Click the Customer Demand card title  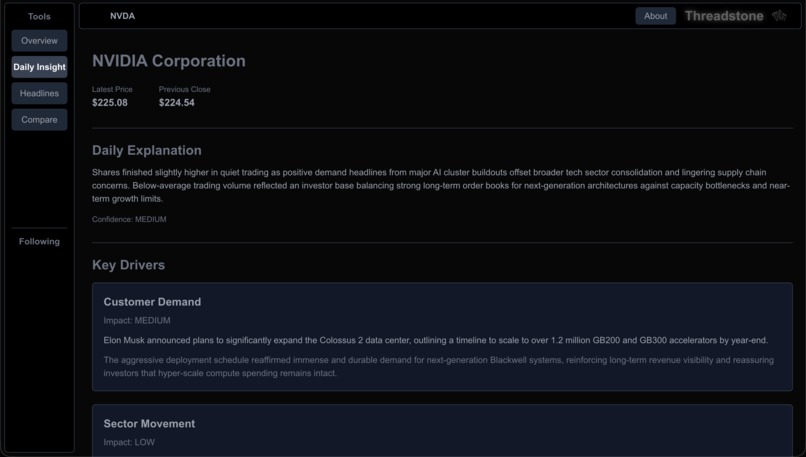(152, 302)
